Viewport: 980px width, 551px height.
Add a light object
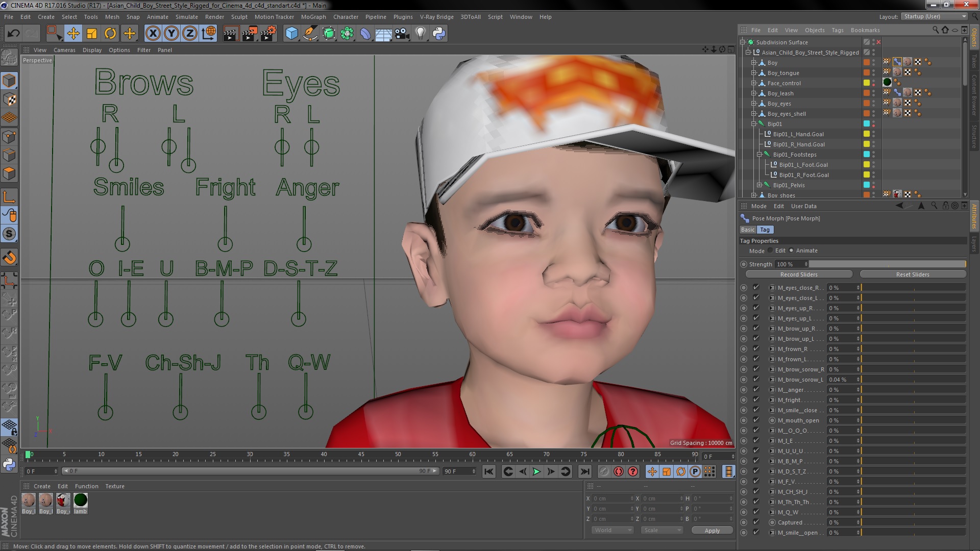pos(420,34)
